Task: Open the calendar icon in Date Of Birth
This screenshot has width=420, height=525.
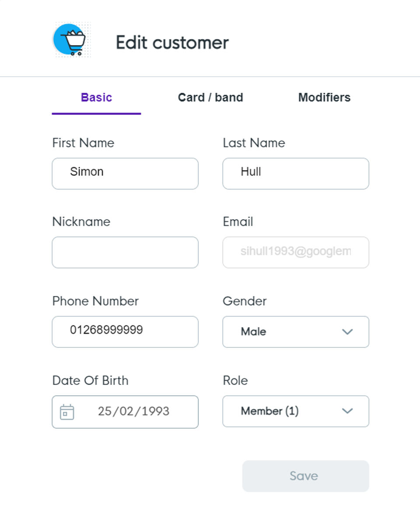Action: [x=67, y=412]
